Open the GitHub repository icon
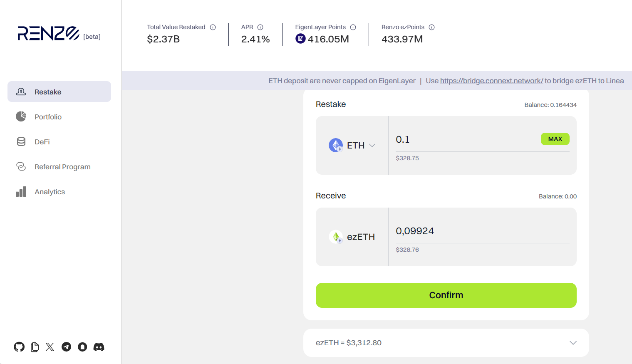The image size is (632, 364). [x=19, y=347]
